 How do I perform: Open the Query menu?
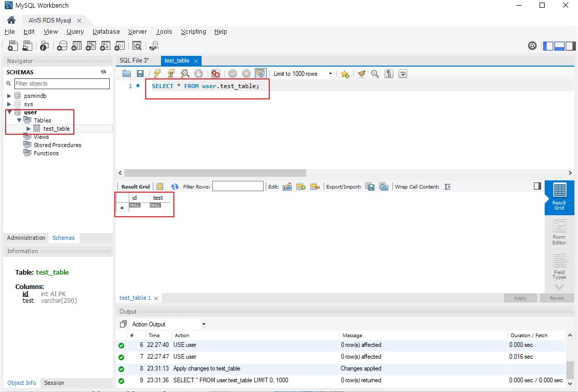coord(75,32)
